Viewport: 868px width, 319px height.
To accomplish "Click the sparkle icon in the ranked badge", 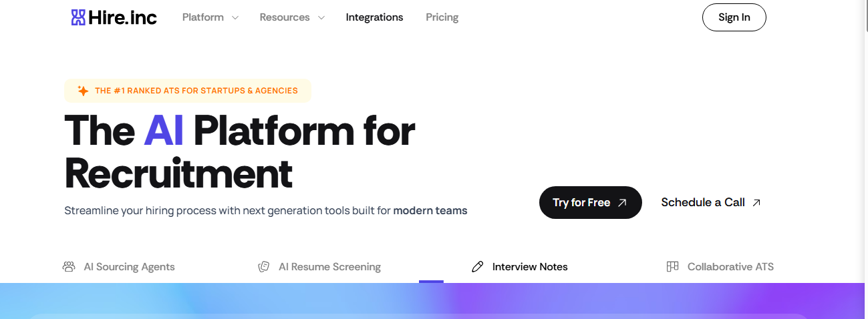I will pos(83,91).
